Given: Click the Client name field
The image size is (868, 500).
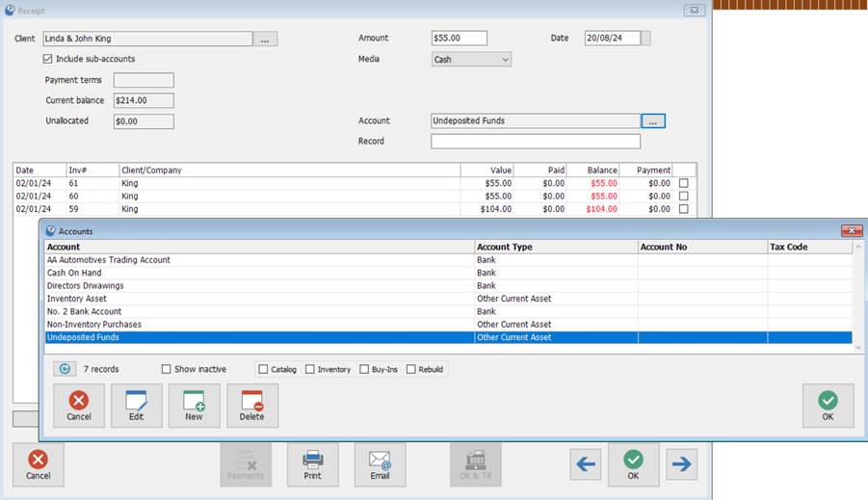Looking at the screenshot, I should [147, 39].
